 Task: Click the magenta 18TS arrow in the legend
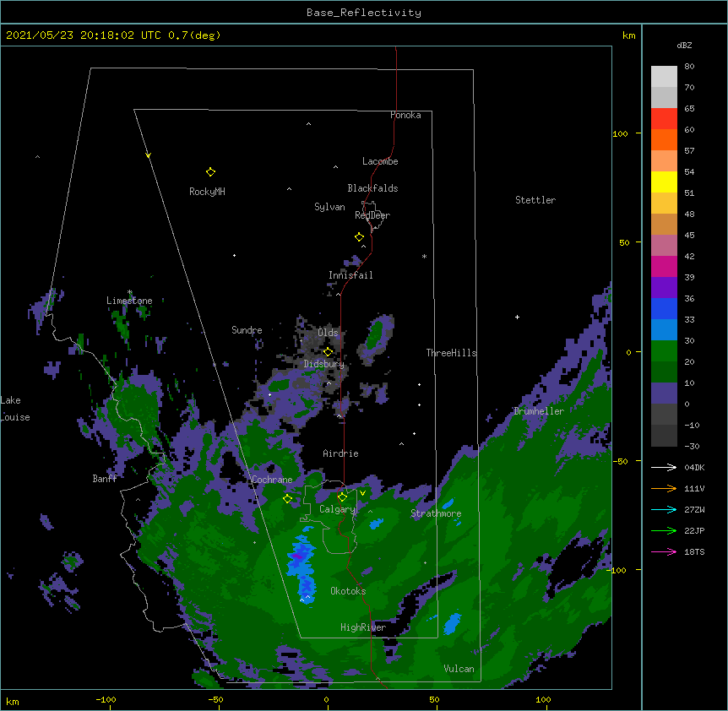click(x=664, y=551)
